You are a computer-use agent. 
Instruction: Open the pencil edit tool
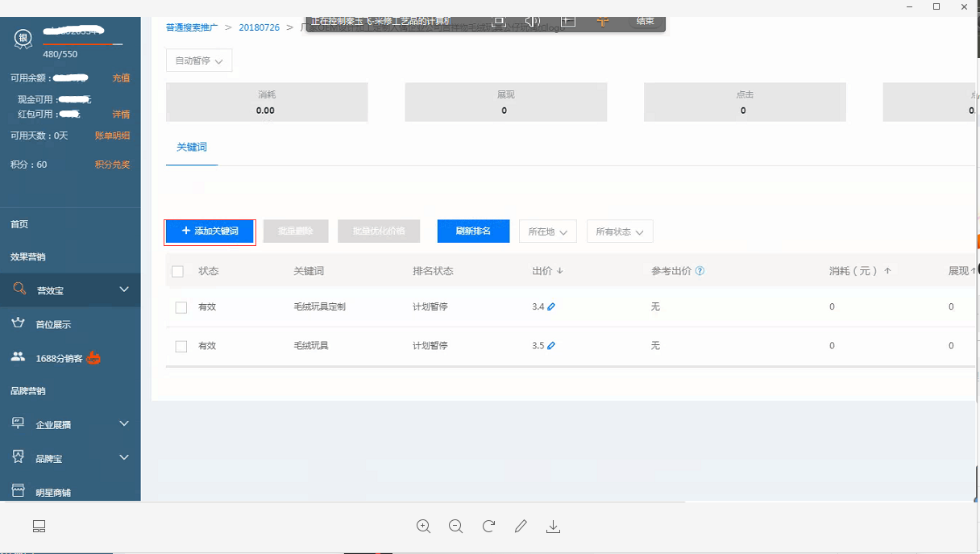click(x=521, y=527)
